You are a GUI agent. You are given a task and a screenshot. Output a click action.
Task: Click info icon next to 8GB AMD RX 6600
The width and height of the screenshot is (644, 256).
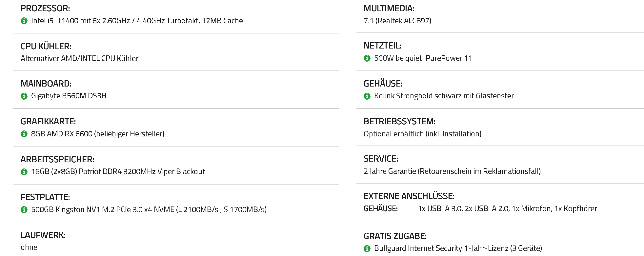(24, 134)
